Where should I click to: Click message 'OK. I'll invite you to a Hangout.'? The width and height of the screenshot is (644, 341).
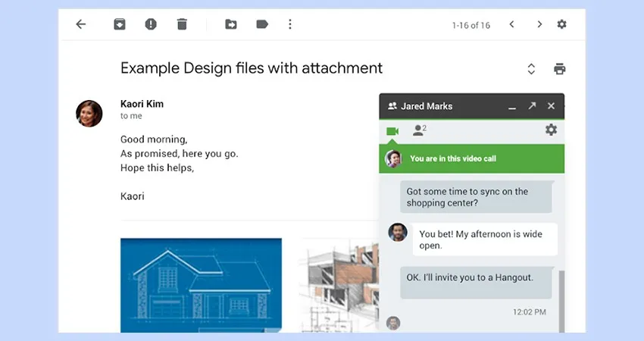pyautogui.click(x=476, y=283)
